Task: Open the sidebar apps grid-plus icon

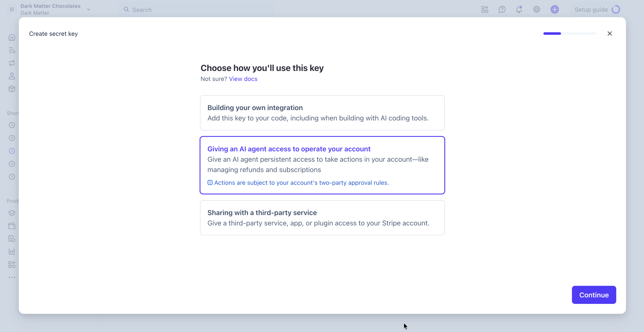Action: (12, 265)
